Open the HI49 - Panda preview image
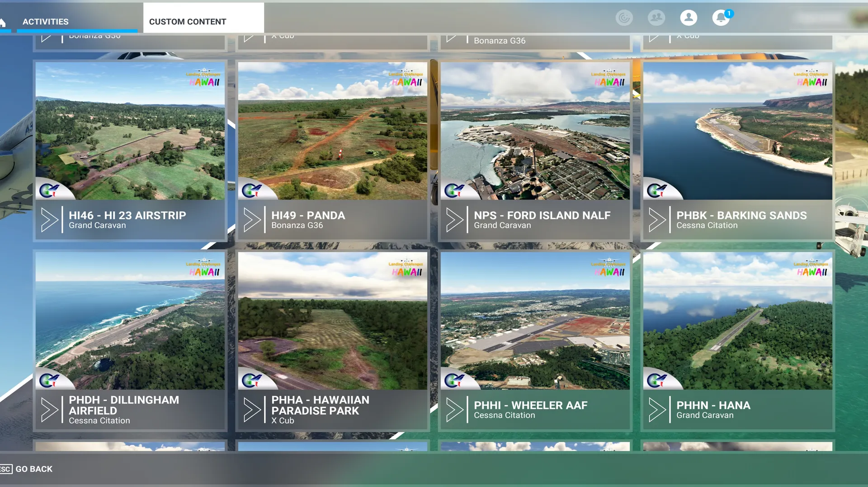 (x=333, y=131)
